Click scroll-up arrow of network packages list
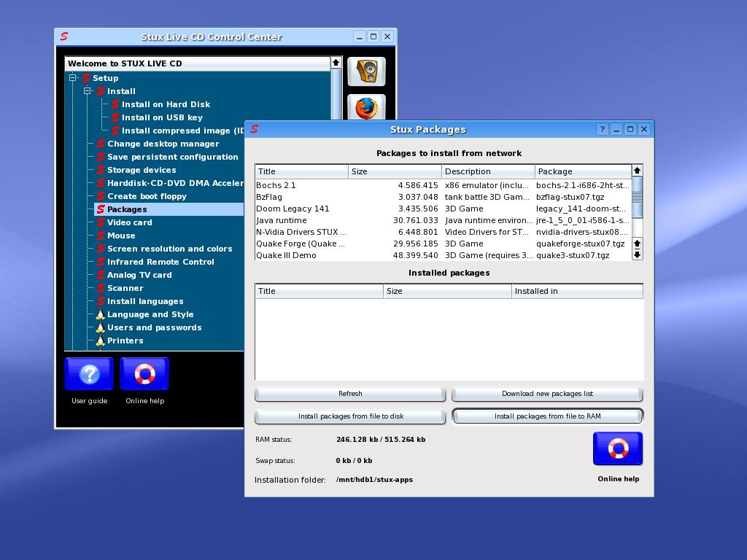 click(x=637, y=171)
